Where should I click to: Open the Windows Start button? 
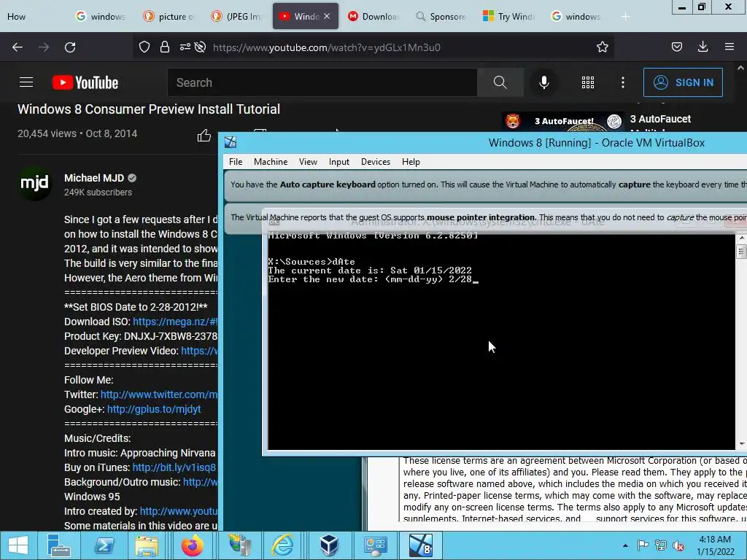coord(18,545)
